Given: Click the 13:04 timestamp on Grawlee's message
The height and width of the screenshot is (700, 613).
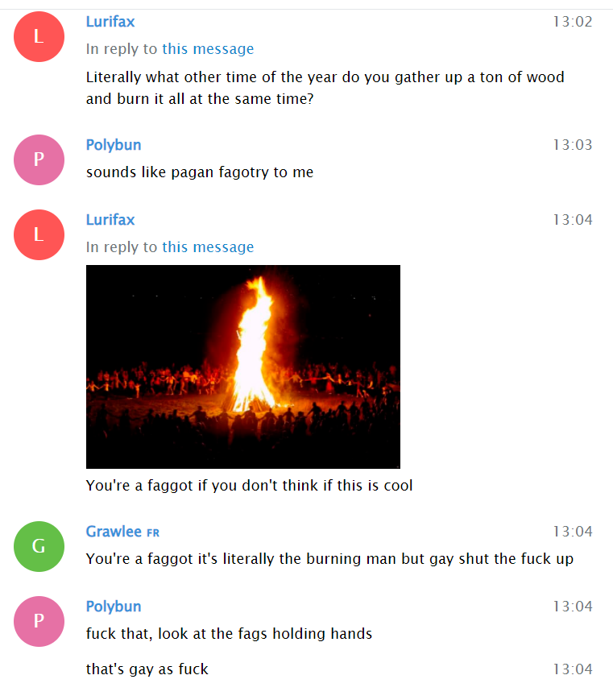Looking at the screenshot, I should (573, 532).
